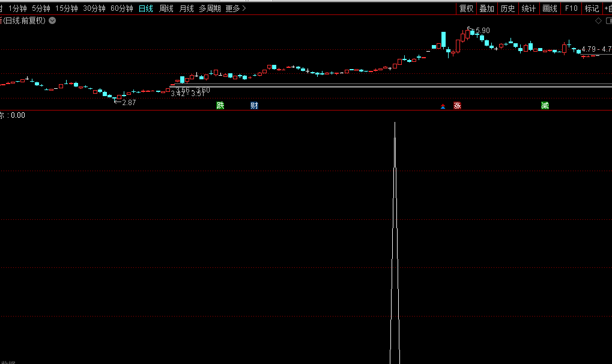Screen dimensions: 612x364
Task: Click the 5.90 high price label
Action: (x=482, y=31)
